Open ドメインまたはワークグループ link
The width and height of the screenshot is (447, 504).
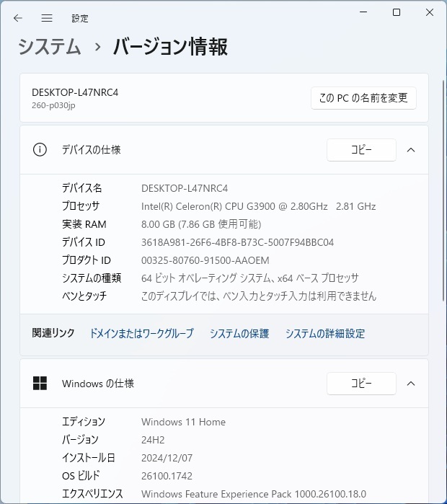click(x=142, y=333)
